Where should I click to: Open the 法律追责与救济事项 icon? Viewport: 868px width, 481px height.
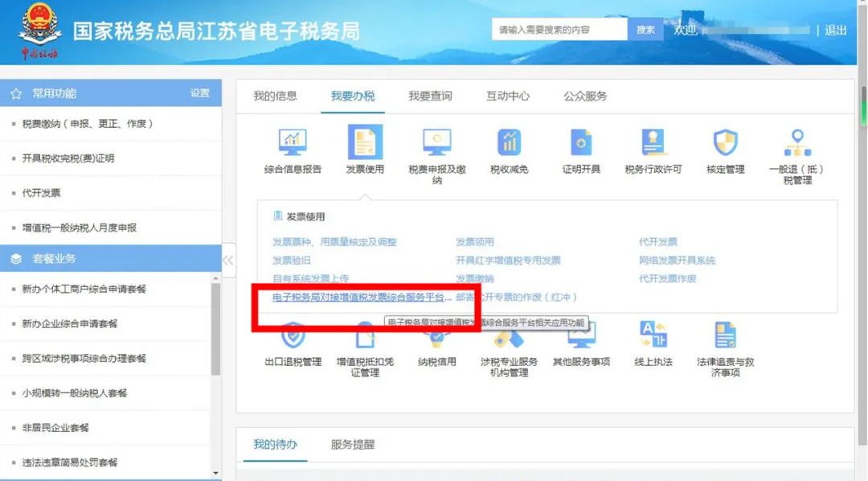click(x=725, y=334)
